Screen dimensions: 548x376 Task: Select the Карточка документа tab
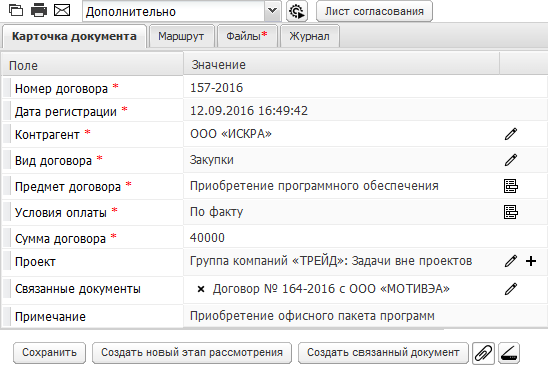point(74,36)
